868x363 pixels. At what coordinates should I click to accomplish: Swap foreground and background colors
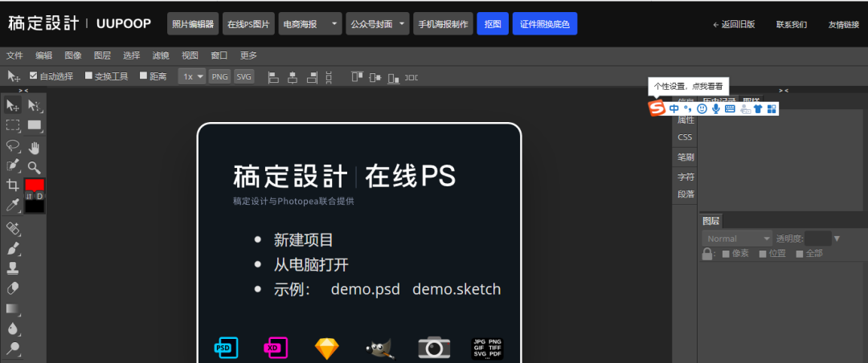click(x=29, y=196)
